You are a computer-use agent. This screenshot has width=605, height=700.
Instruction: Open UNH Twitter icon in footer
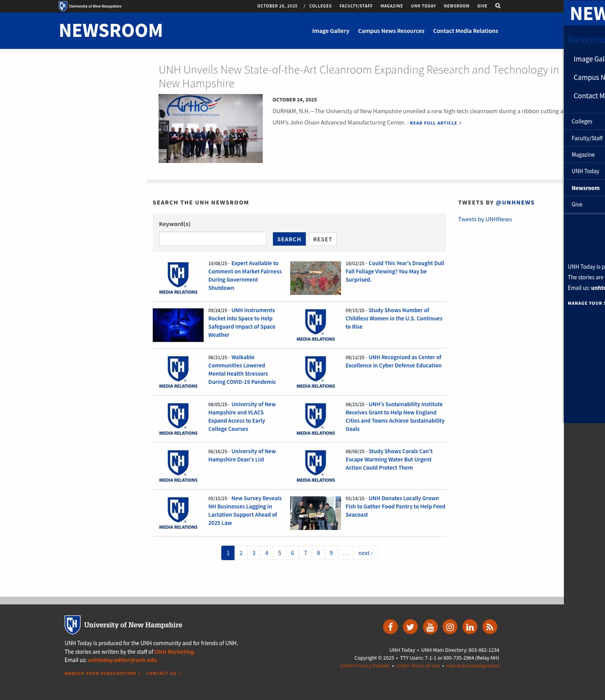(410, 627)
